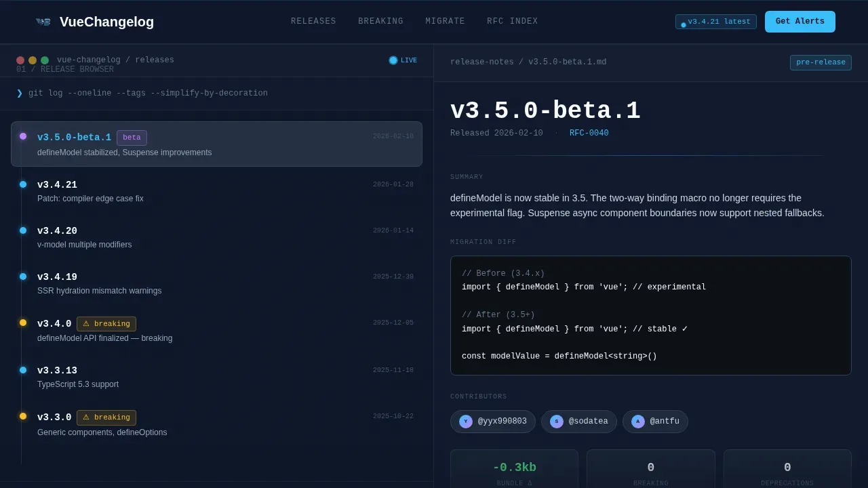Click the avatar of @sodatea
Screen dimensions: 868x488
pyautogui.click(x=557, y=422)
